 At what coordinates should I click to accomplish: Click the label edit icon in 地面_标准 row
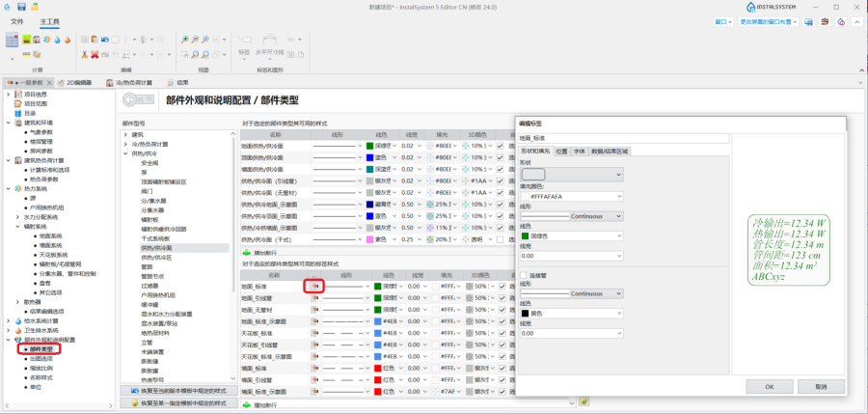point(314,286)
